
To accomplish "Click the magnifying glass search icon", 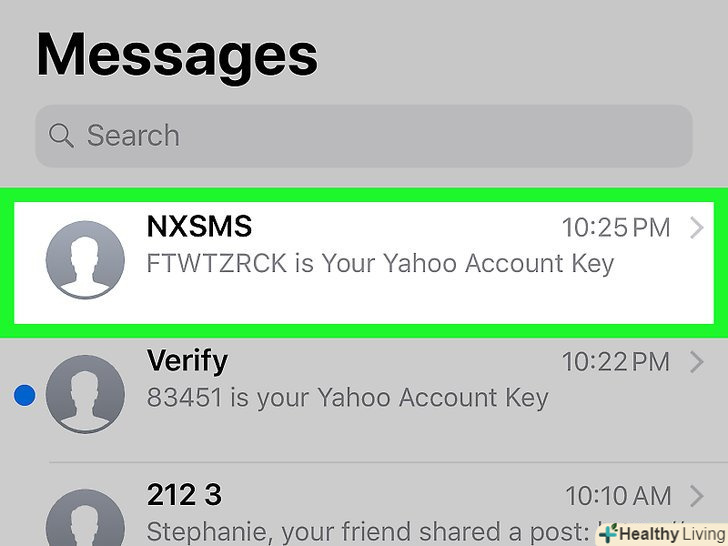I will pyautogui.click(x=61, y=135).
